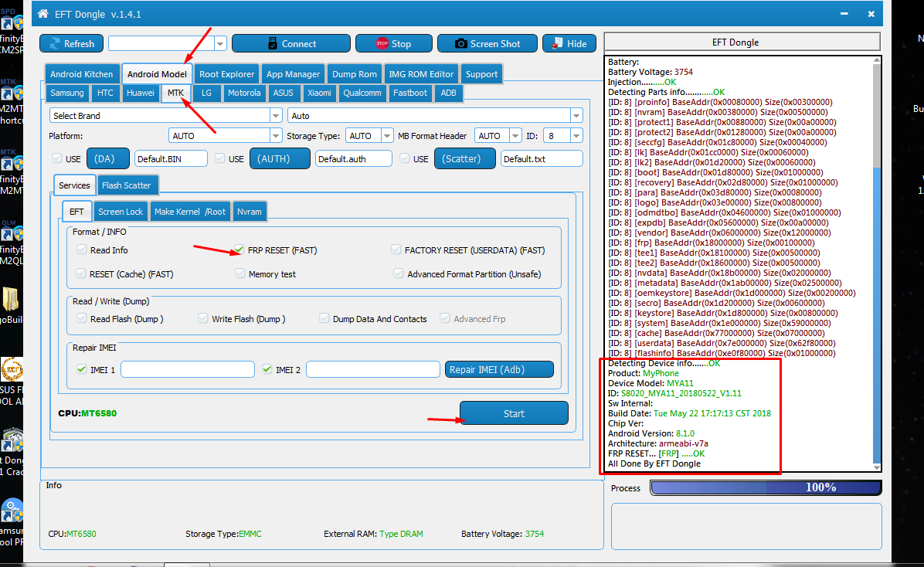Open the Support tab

(481, 74)
